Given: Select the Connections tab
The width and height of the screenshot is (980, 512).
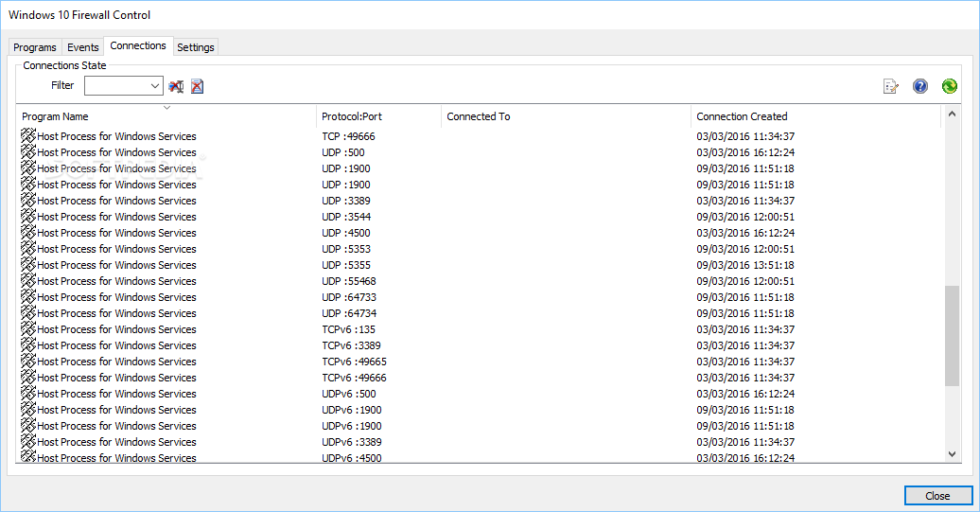Looking at the screenshot, I should pos(138,45).
